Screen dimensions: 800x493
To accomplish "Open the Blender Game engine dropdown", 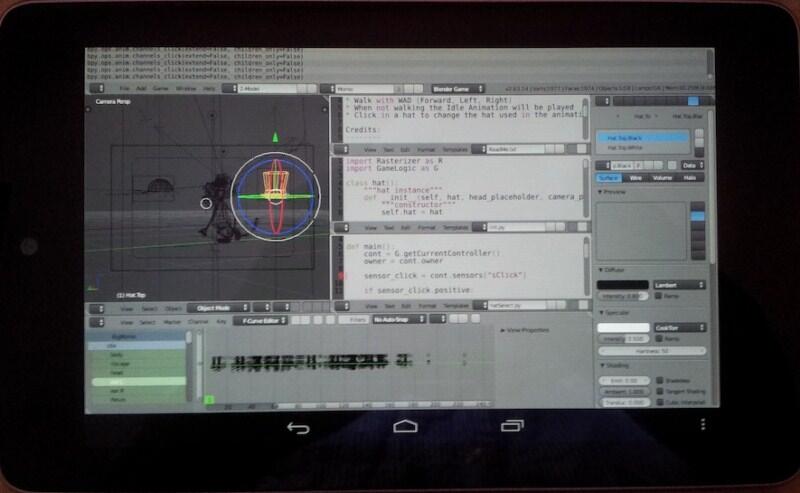I will point(458,89).
